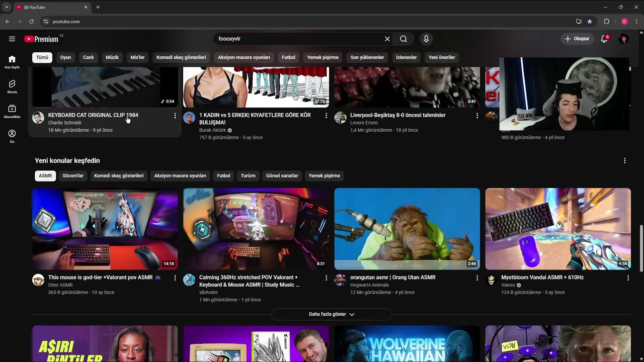The image size is (644, 362).
Task: Open options for Liverpool-Beşiktaş video
Action: click(x=477, y=116)
